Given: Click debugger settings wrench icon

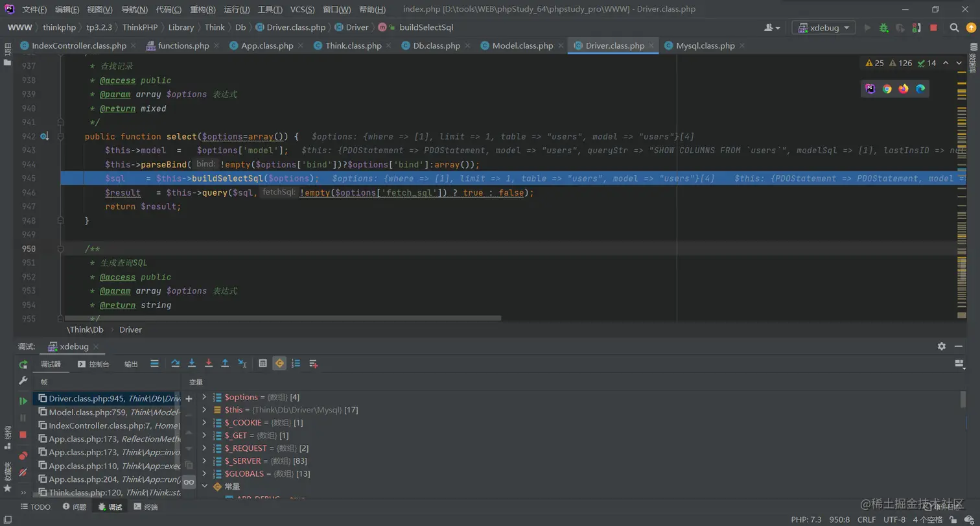Looking at the screenshot, I should 23,381.
